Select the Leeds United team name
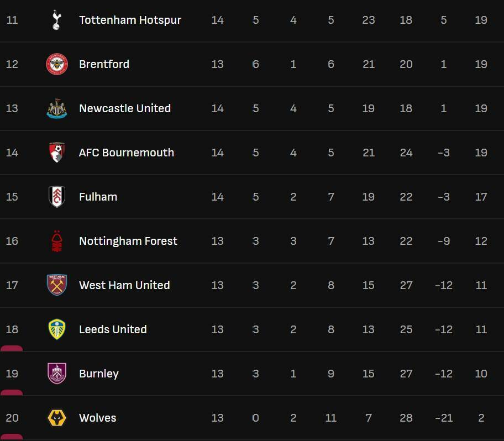The height and width of the screenshot is (441, 504). click(x=113, y=329)
